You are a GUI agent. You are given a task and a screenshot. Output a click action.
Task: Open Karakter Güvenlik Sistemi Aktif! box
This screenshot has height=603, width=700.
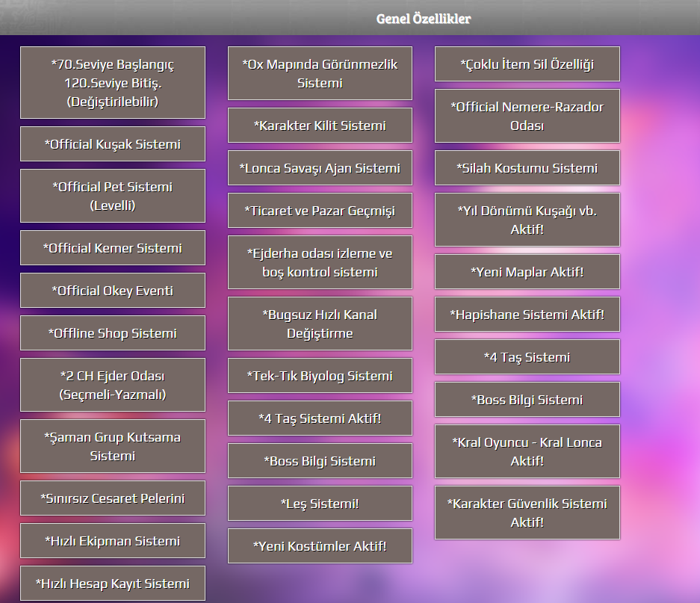(x=527, y=513)
